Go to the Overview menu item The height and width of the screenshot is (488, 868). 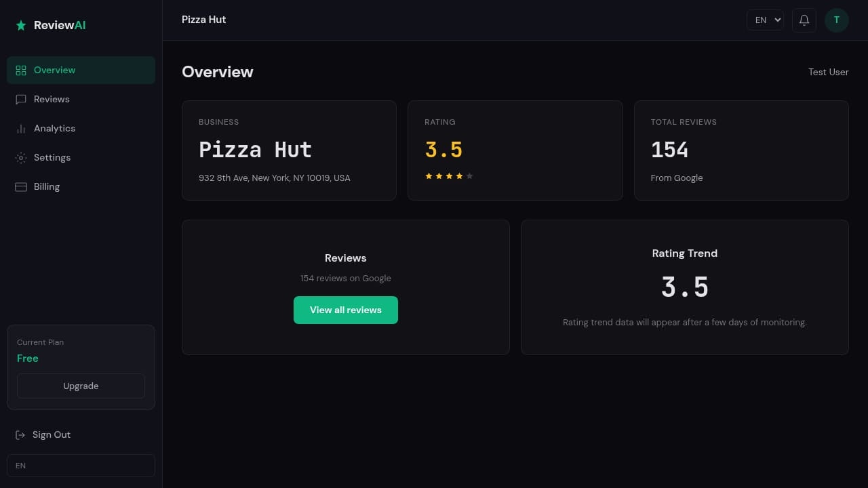[81, 70]
